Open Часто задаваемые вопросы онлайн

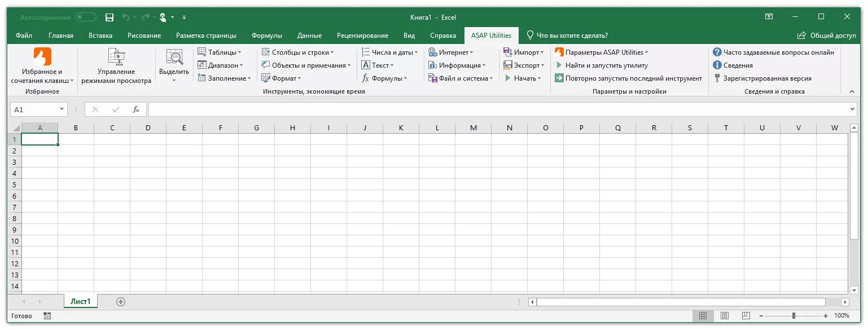pyautogui.click(x=774, y=52)
